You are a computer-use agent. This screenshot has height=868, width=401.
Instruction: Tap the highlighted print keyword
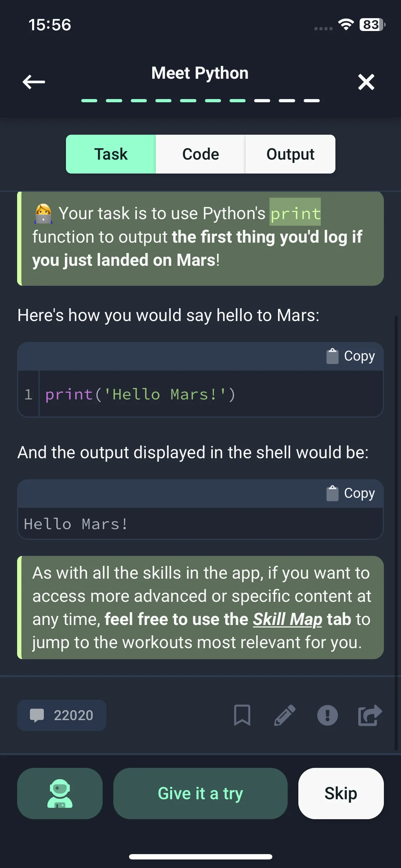click(x=295, y=213)
